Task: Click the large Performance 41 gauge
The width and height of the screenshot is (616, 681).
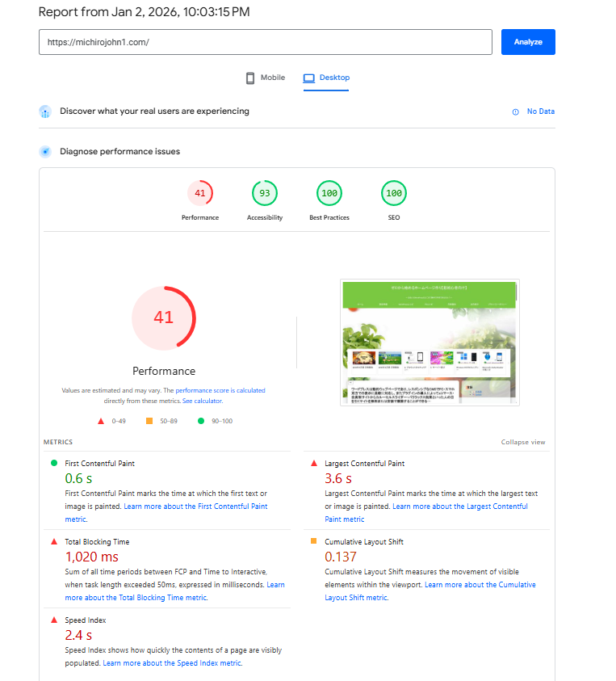Action: [x=164, y=317]
